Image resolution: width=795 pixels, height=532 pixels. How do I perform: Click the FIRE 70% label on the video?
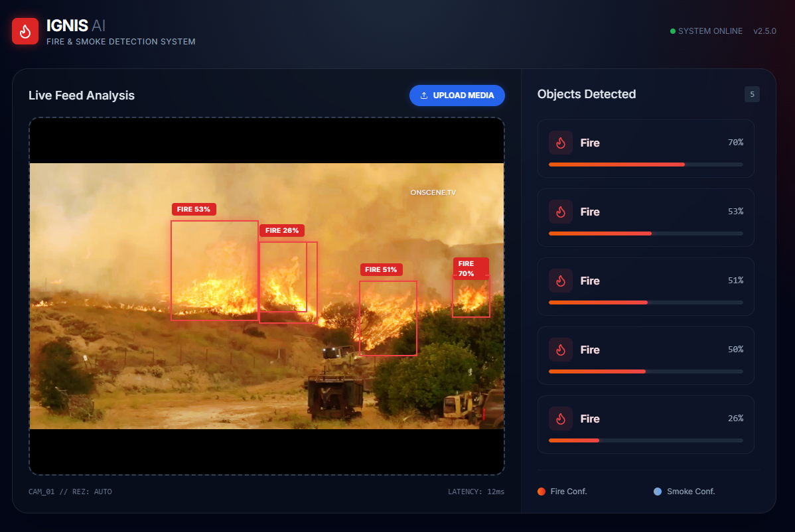point(470,269)
